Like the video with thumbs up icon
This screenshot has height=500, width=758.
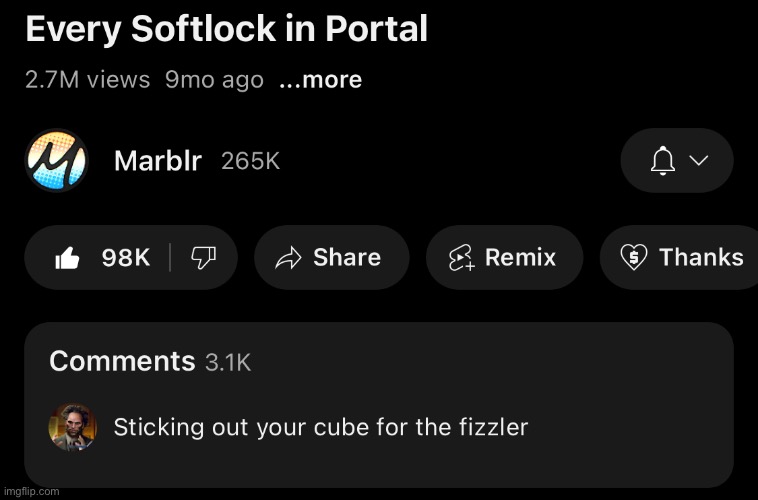pos(67,258)
